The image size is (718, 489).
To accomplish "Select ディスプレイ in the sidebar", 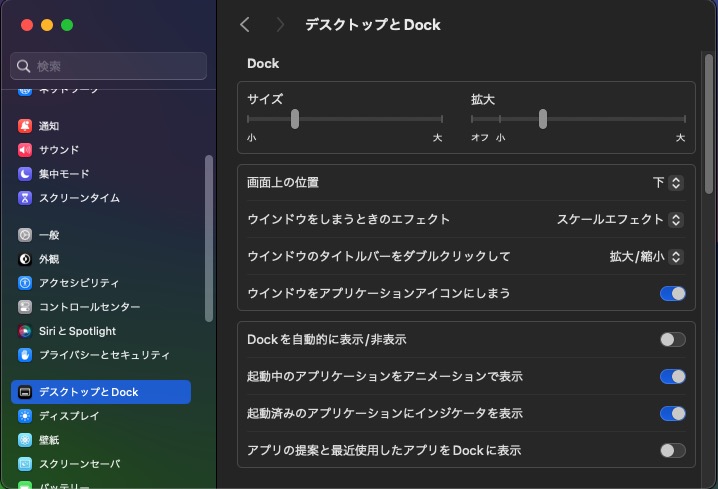I will 68,416.
